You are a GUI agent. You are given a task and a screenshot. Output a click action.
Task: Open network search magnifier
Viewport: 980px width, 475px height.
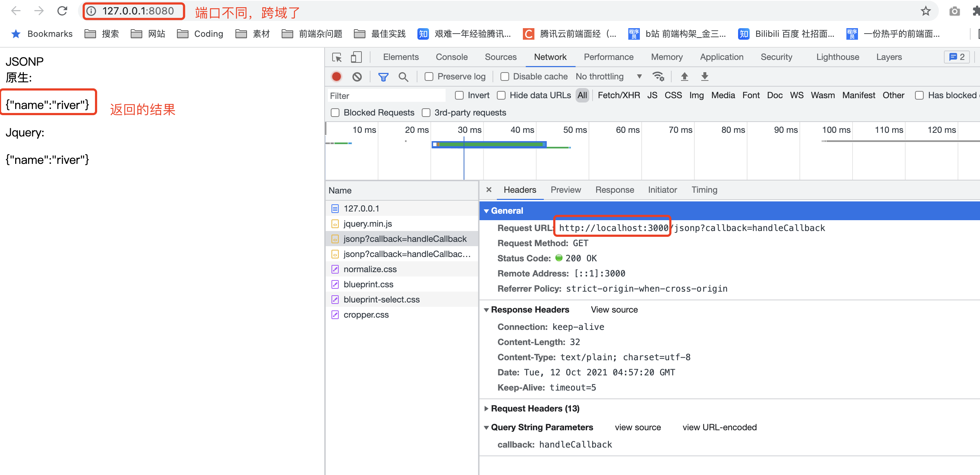(x=403, y=77)
